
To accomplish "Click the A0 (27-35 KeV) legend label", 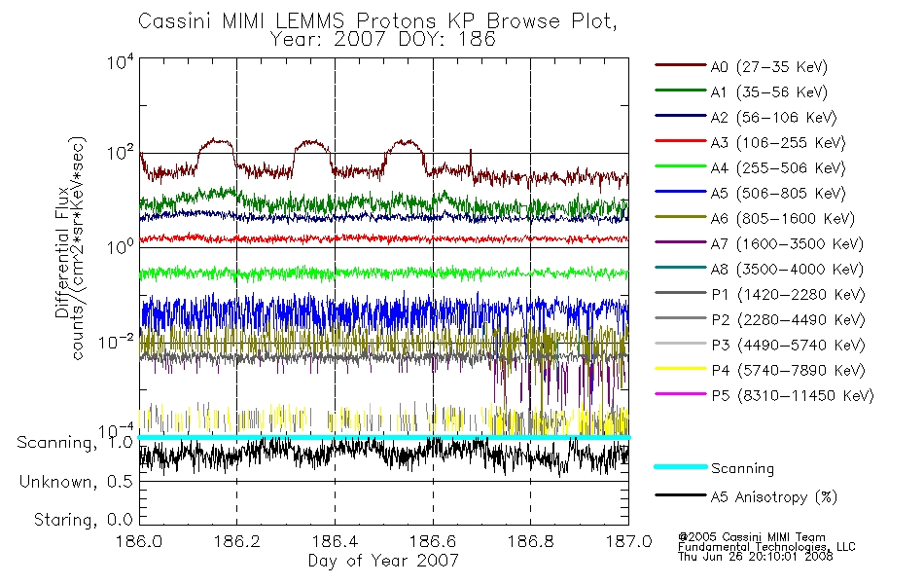I will click(769, 67).
